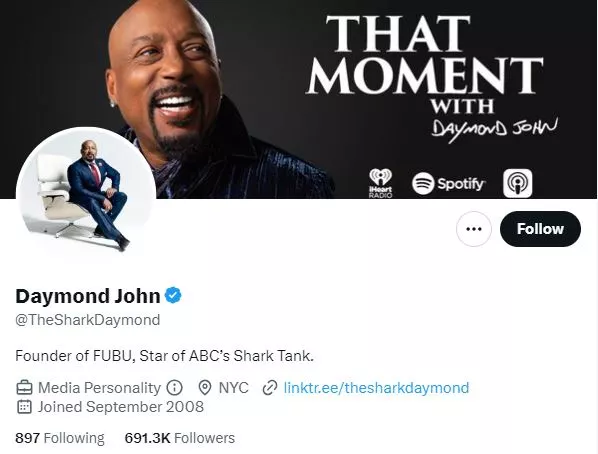
Task: Click the Media Personality label
Action: tap(99, 388)
